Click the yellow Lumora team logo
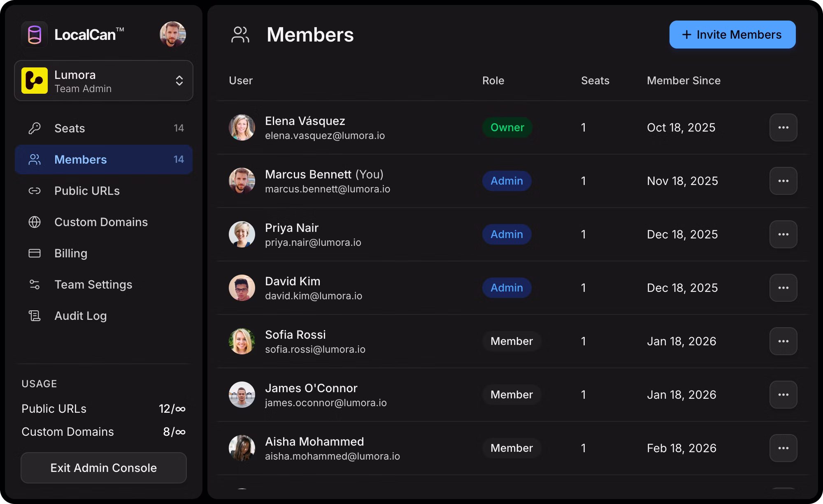This screenshot has height=504, width=823. coord(35,81)
